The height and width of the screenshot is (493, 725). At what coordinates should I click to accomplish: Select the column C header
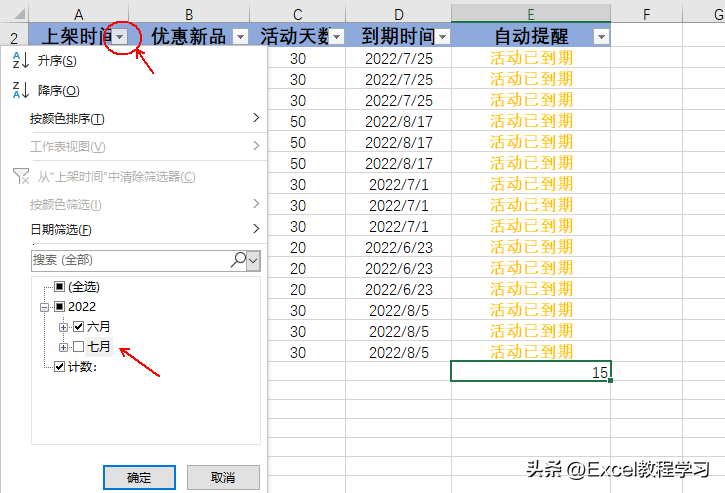tap(297, 14)
